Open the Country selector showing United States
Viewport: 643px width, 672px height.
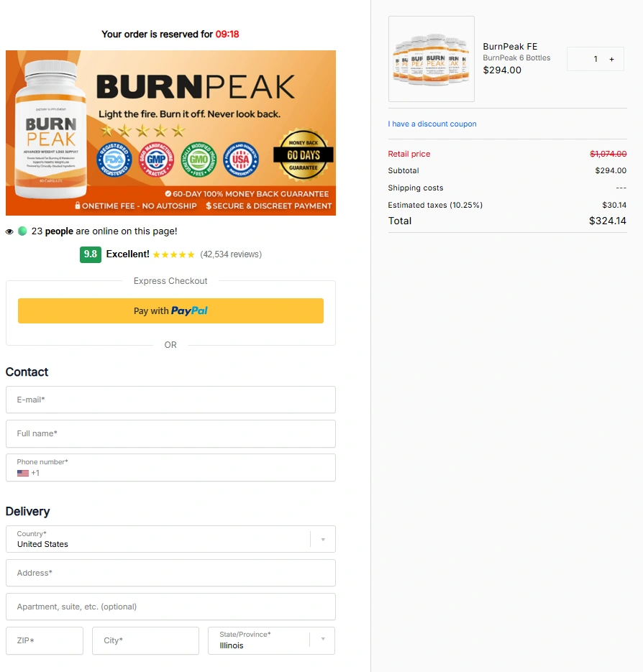170,539
